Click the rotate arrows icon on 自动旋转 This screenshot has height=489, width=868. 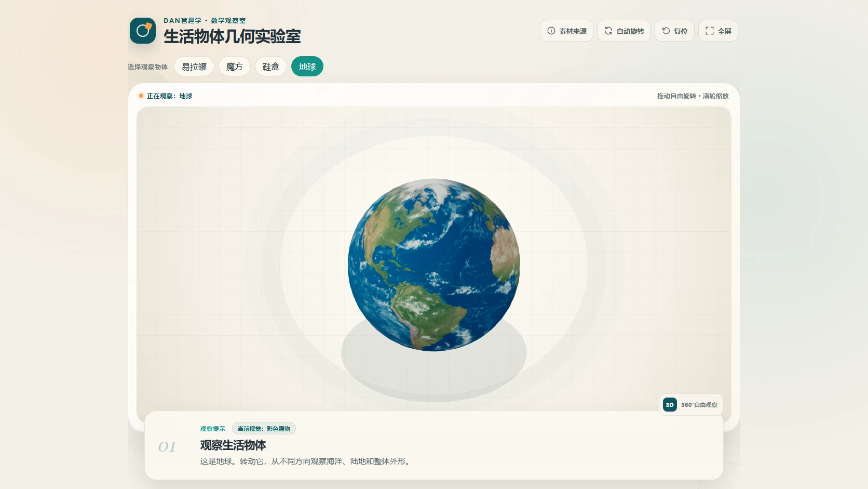608,31
